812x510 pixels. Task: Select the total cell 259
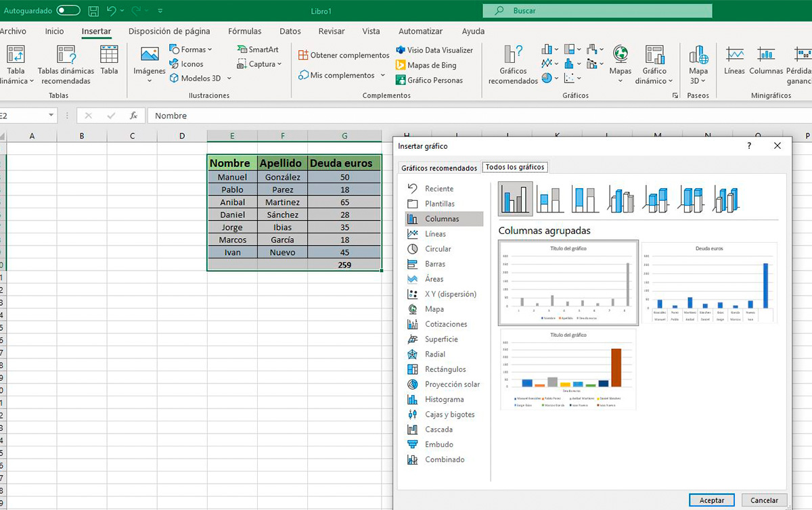pyautogui.click(x=344, y=265)
